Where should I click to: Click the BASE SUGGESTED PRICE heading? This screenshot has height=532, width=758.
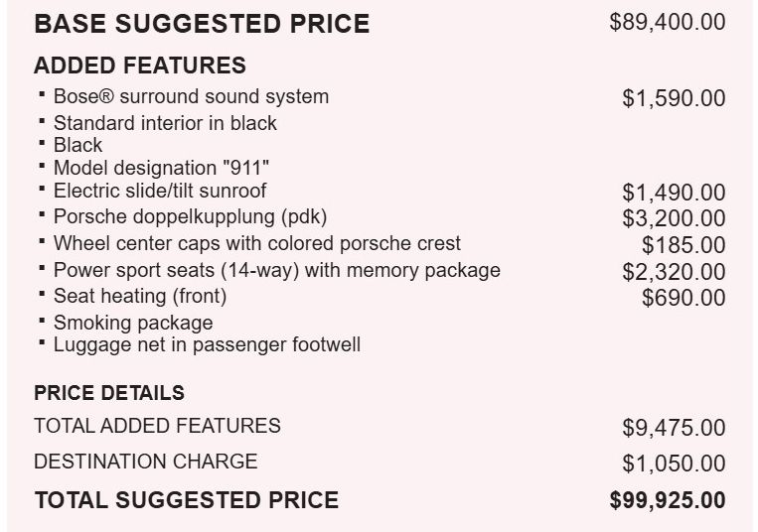point(202,24)
